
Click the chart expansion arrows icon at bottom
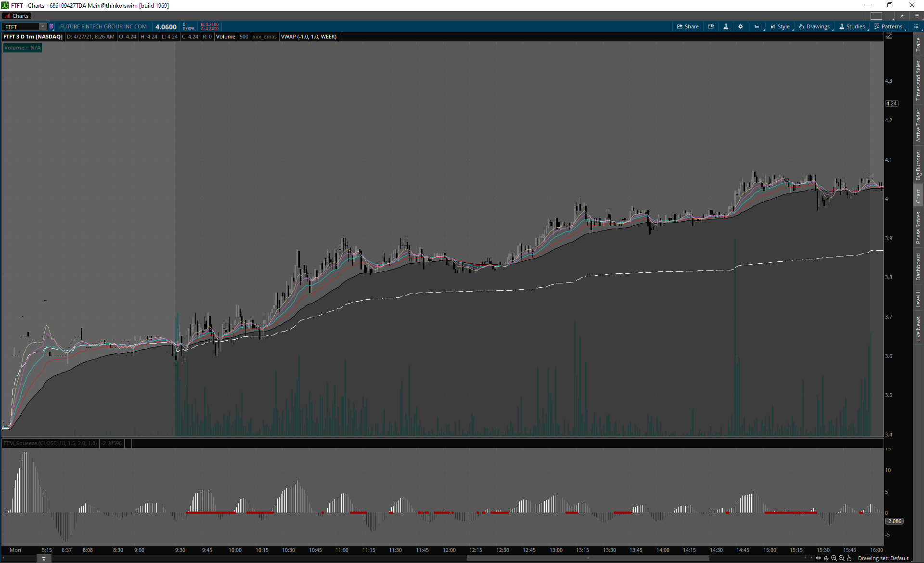click(819, 558)
